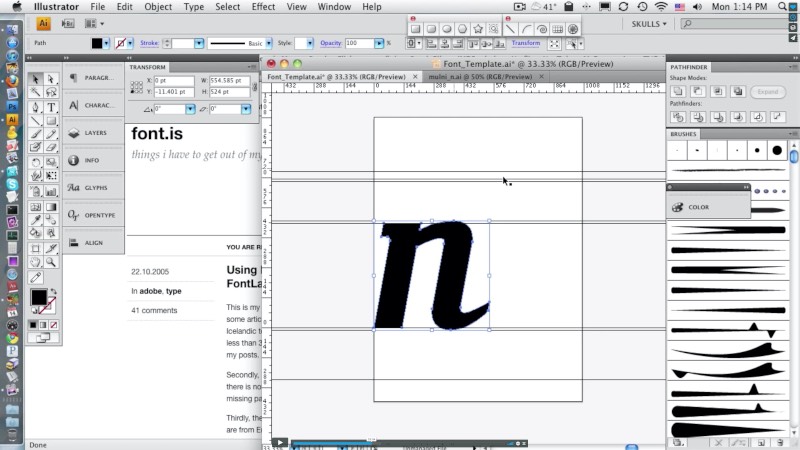Choose transform reference point locator

click(x=136, y=87)
